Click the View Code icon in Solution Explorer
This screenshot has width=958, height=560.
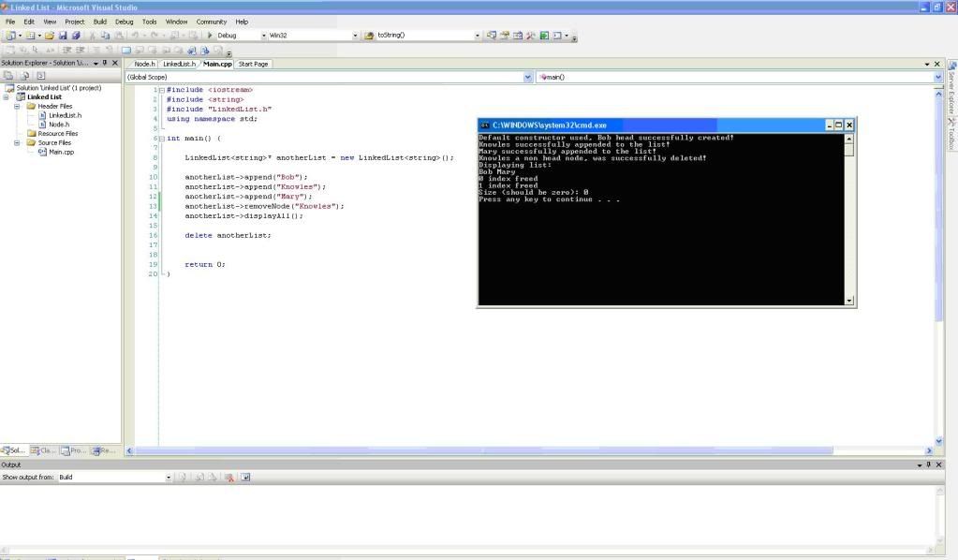(x=40, y=76)
